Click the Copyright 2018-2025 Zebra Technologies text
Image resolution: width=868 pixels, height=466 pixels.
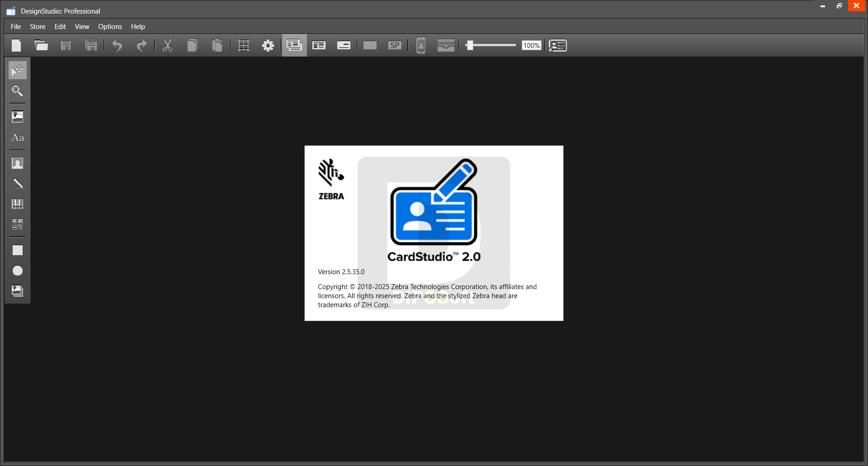(427, 296)
